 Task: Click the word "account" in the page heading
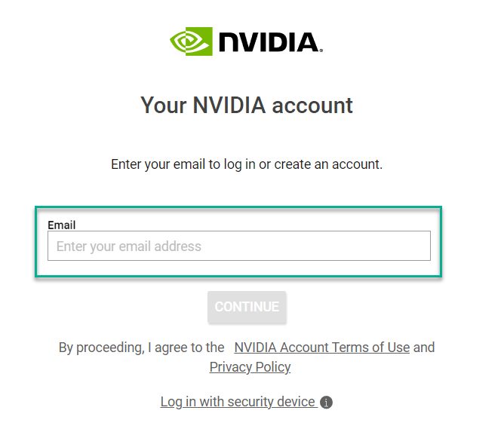pos(312,105)
